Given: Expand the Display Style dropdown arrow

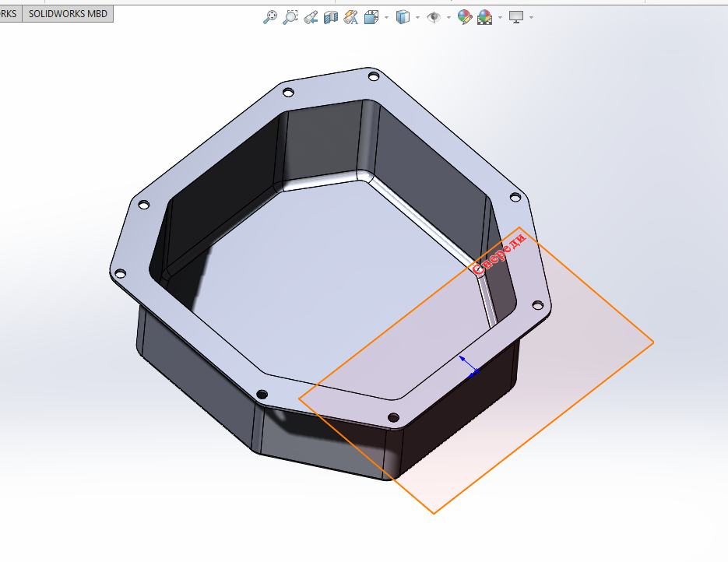Looking at the screenshot, I should [x=417, y=17].
